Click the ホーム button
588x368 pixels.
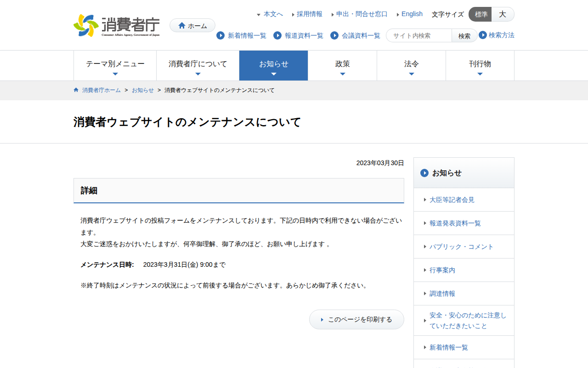(x=192, y=25)
